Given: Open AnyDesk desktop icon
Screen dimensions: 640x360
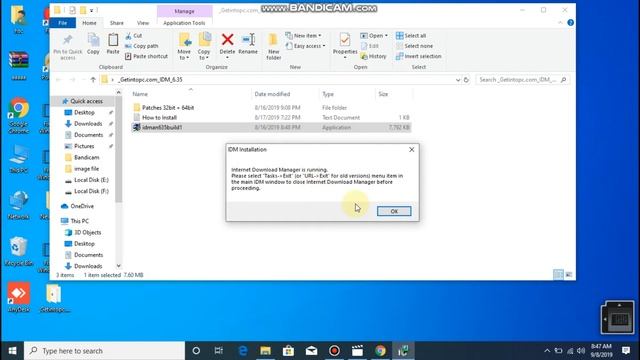Looking at the screenshot, I should click(x=18, y=298).
